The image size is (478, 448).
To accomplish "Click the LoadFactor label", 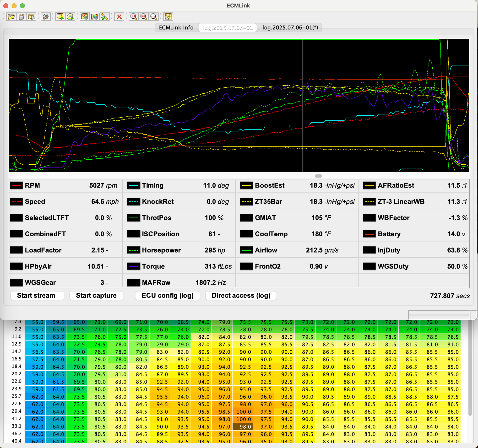I will pyautogui.click(x=43, y=250).
